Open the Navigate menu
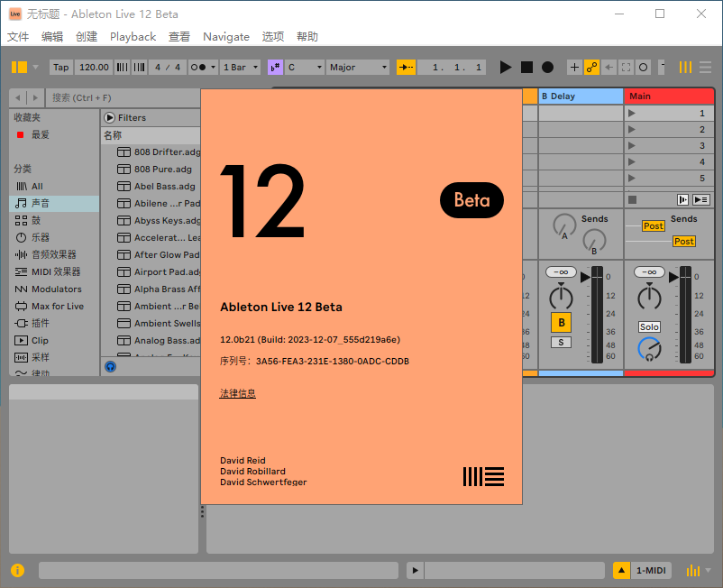 coord(226,37)
